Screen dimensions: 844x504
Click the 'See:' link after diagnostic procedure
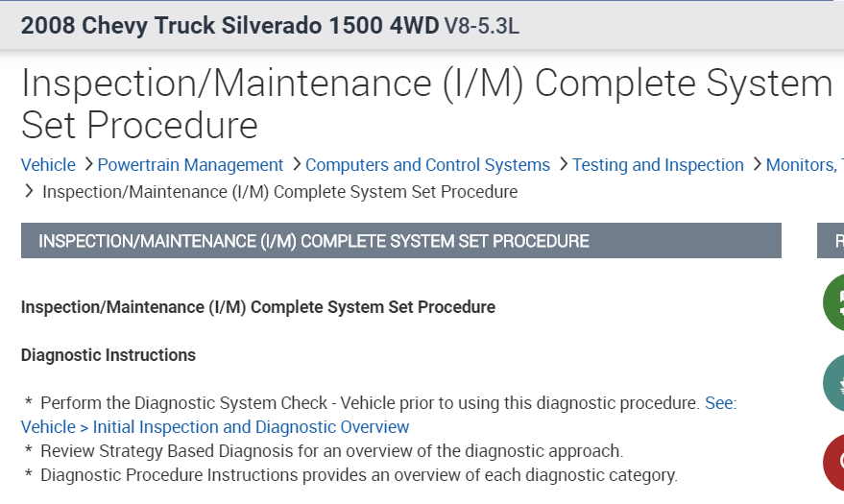pos(720,403)
